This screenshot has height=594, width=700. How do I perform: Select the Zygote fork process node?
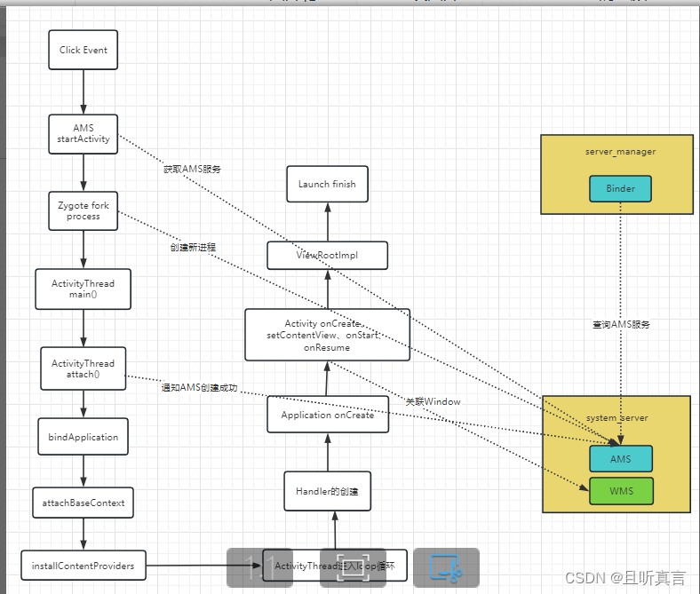point(83,211)
